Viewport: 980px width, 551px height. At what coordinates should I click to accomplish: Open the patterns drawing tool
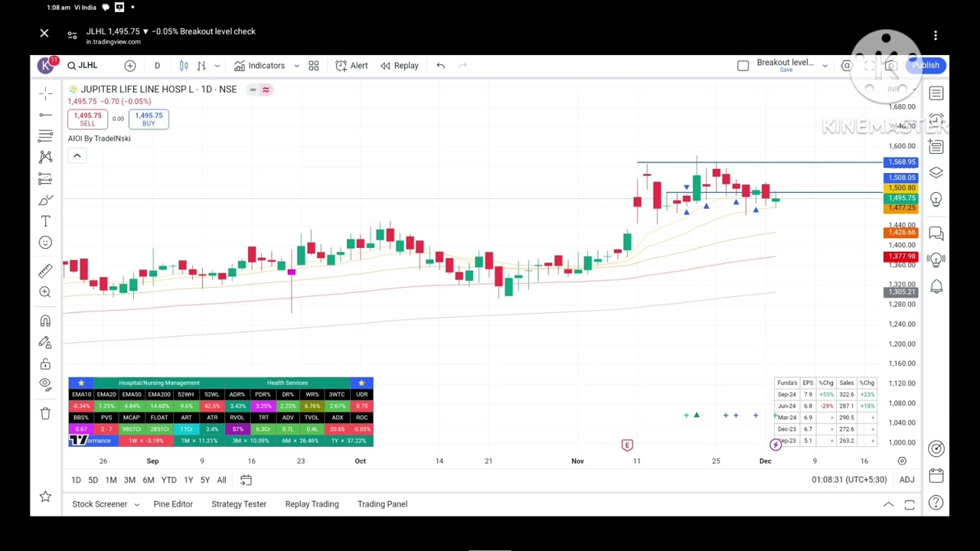point(45,157)
